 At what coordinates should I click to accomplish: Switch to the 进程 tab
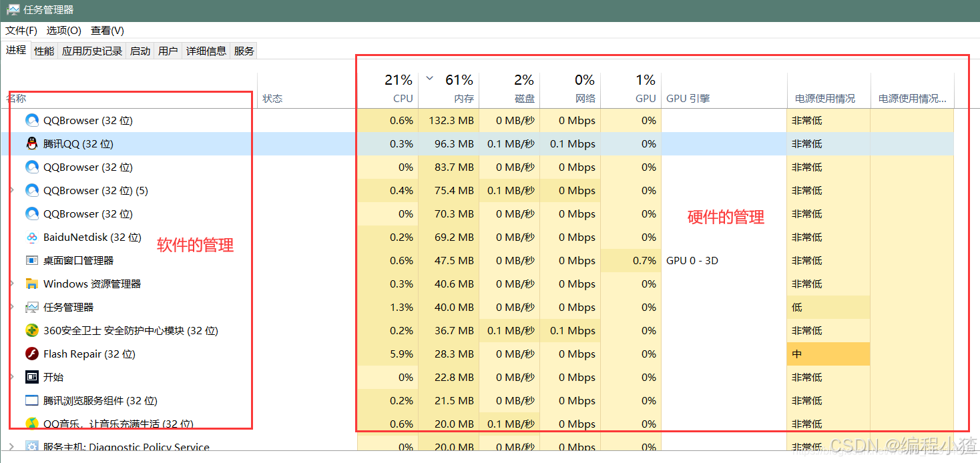point(16,50)
